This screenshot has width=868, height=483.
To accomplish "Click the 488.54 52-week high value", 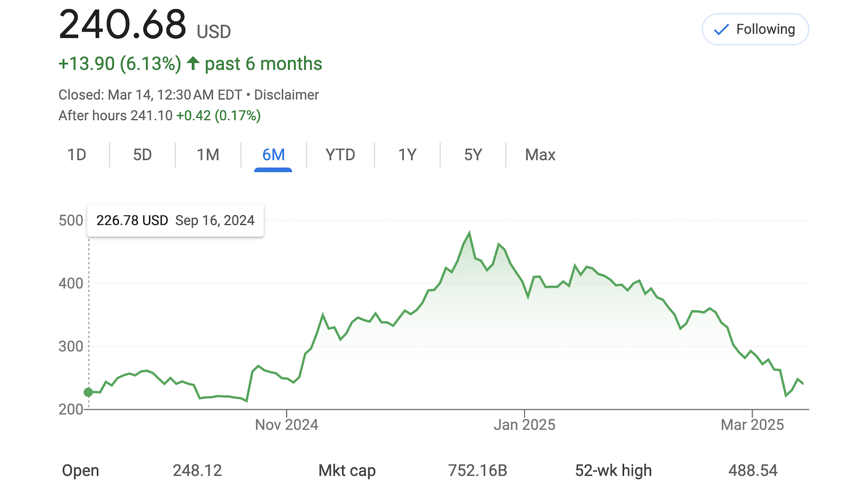I will tap(753, 471).
